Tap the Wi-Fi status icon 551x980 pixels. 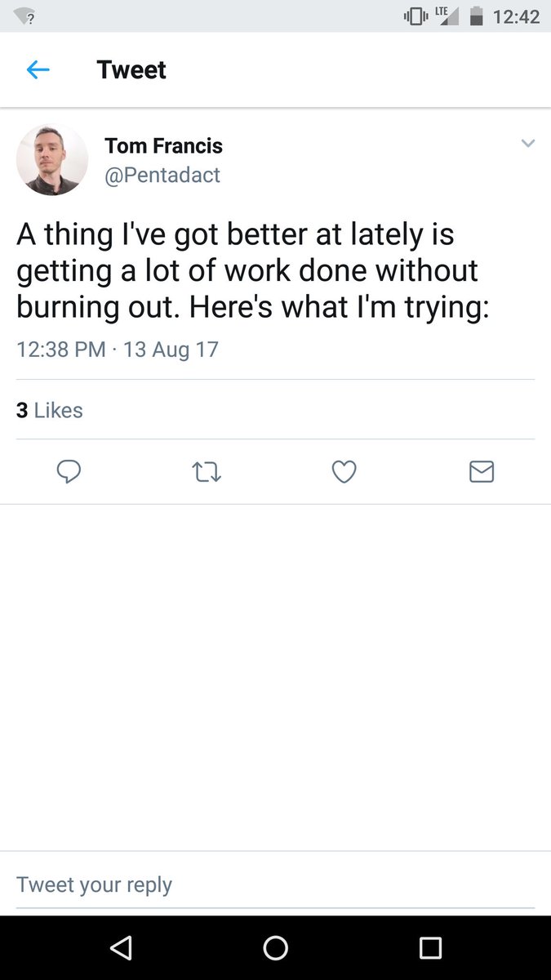click(26, 17)
